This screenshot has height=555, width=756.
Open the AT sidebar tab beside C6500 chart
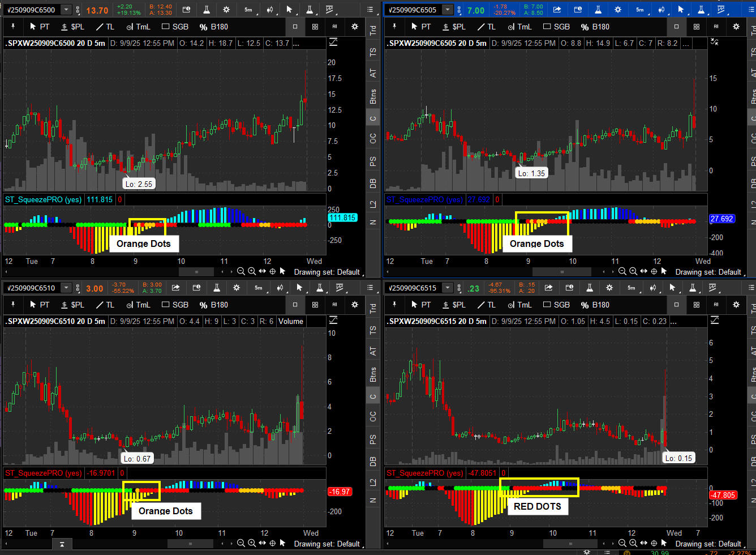373,73
